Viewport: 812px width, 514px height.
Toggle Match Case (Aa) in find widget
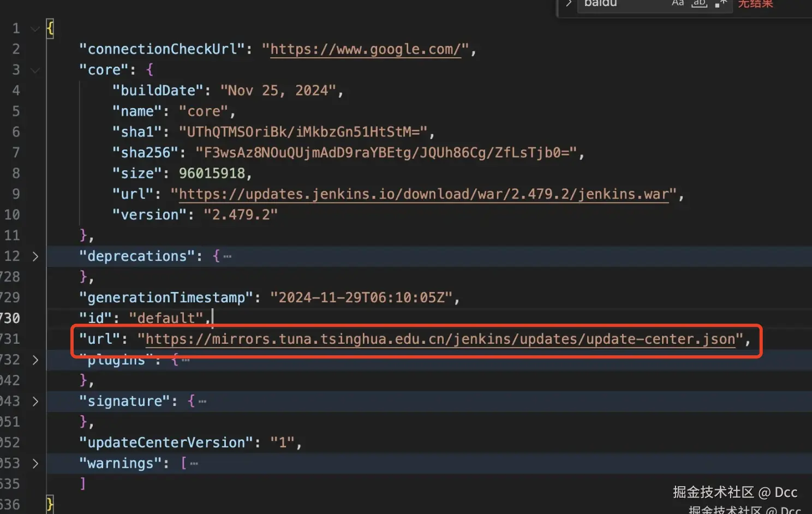coord(678,3)
